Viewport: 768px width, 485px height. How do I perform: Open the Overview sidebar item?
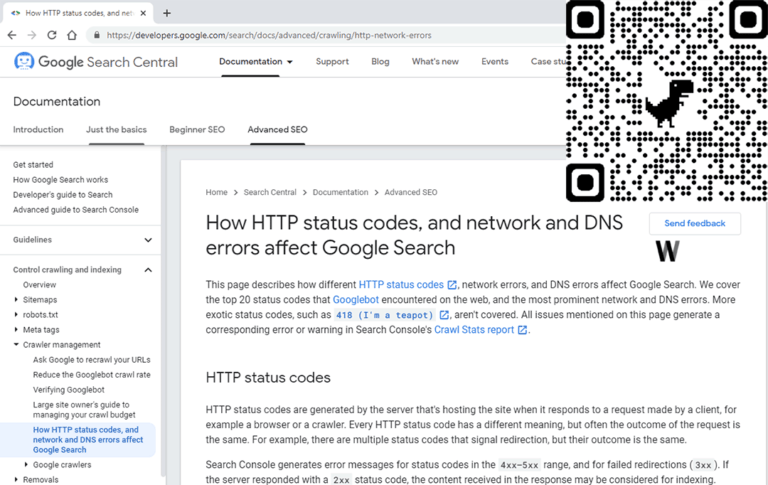(x=39, y=285)
